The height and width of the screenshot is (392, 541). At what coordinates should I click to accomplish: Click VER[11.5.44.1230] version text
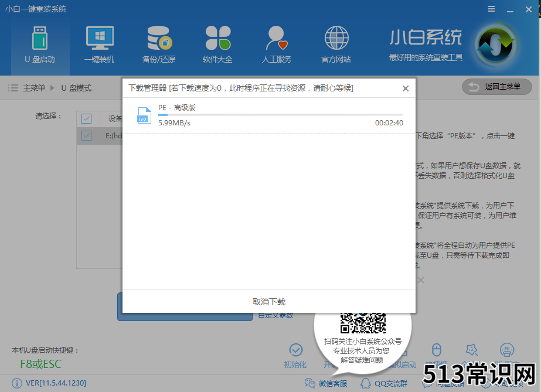pyautogui.click(x=56, y=383)
